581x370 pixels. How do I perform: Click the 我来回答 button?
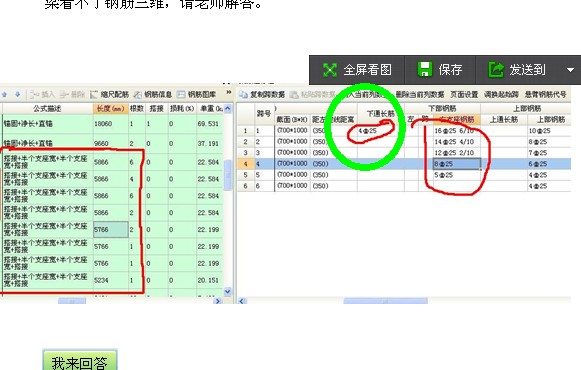80,361
